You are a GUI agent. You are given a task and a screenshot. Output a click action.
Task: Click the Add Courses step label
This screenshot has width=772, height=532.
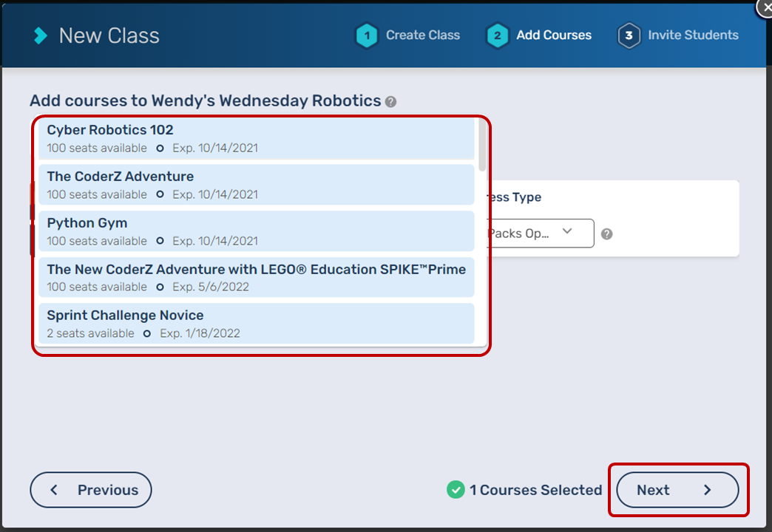coord(554,35)
